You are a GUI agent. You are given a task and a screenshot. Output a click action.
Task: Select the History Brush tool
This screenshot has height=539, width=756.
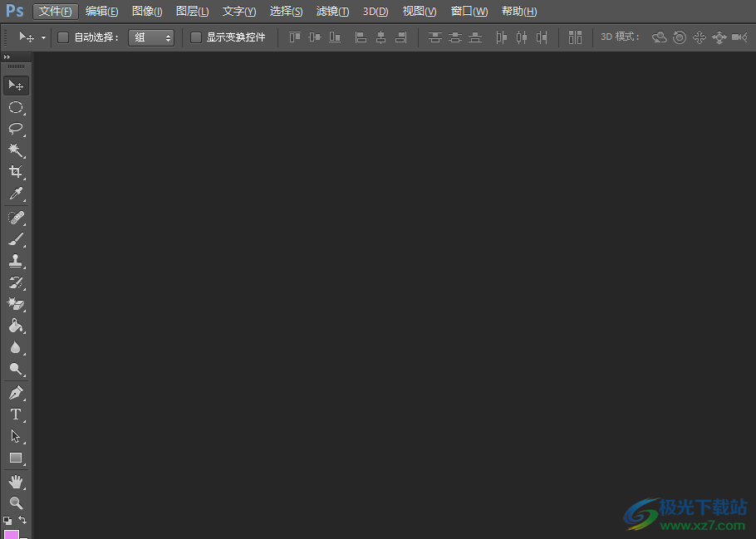click(16, 282)
